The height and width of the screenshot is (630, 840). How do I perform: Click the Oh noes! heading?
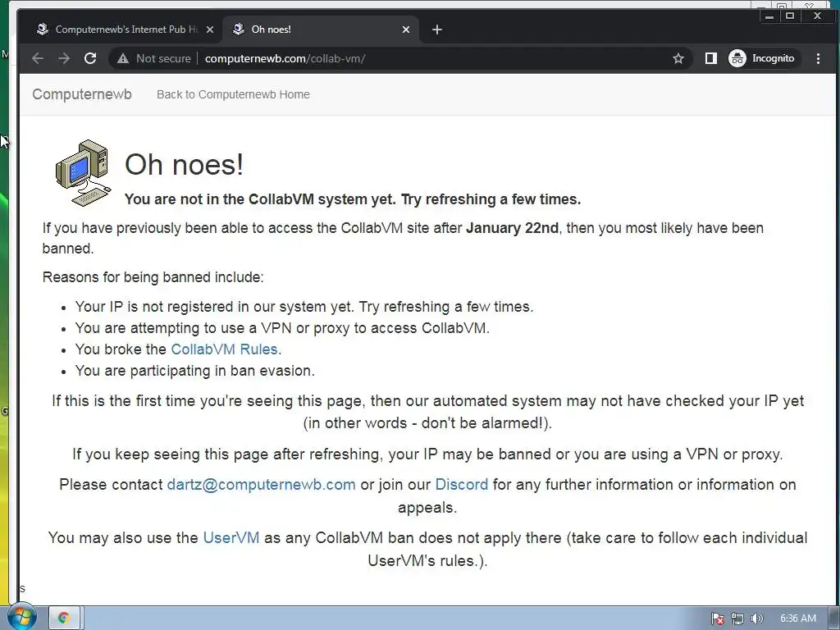[184, 164]
